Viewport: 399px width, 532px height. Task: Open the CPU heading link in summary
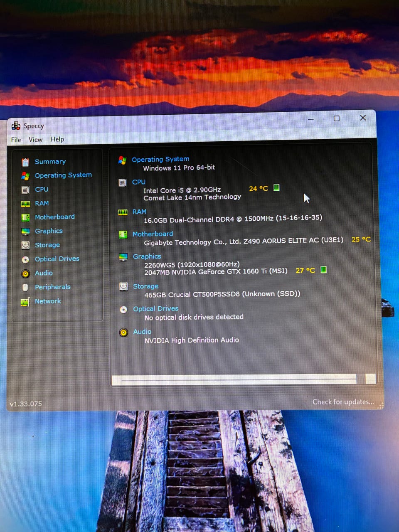tap(139, 182)
